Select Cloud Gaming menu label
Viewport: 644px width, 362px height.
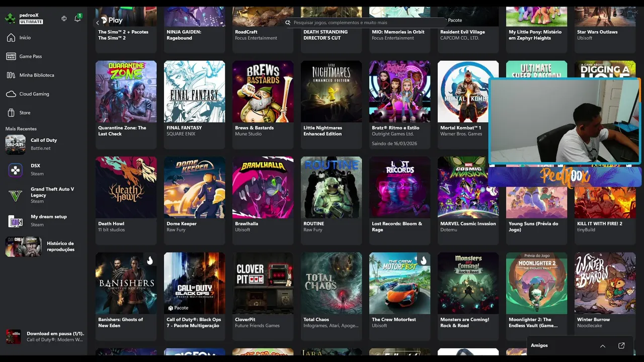[34, 94]
